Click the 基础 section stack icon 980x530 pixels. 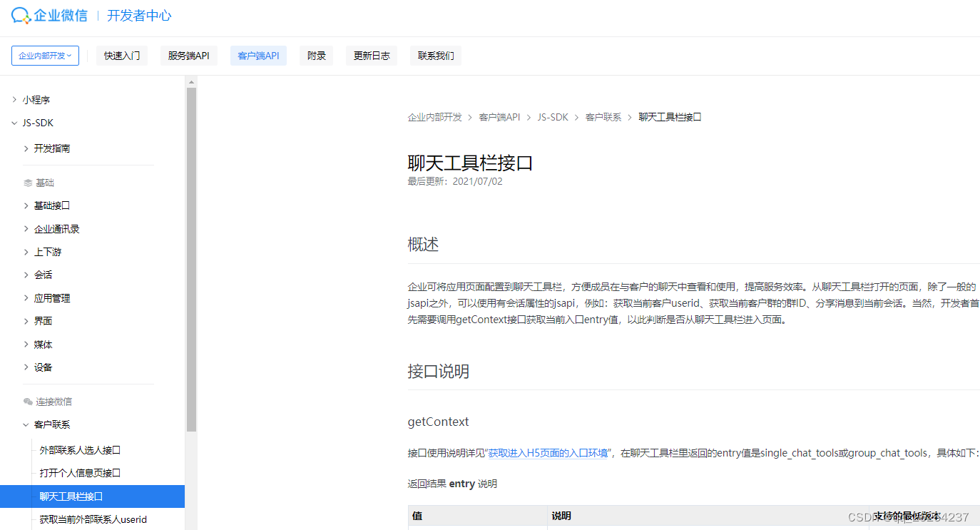(28, 183)
